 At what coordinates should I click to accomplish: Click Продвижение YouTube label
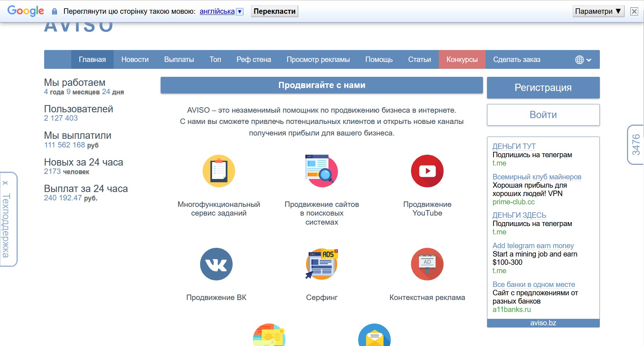pos(427,209)
